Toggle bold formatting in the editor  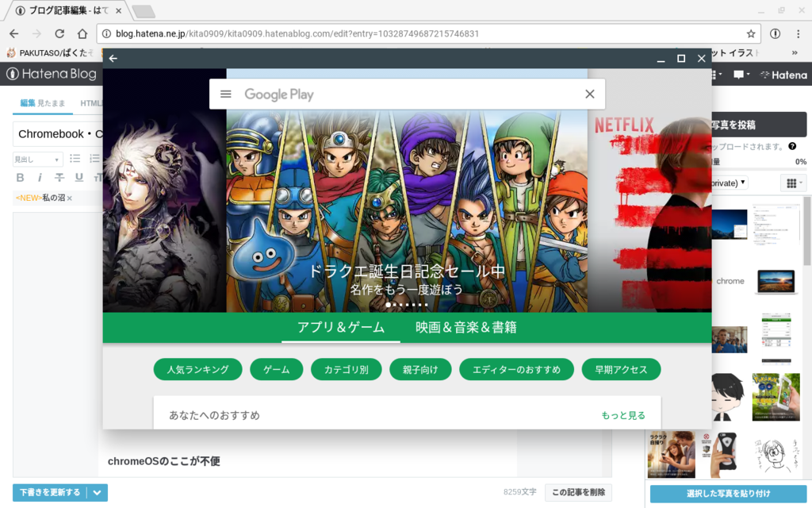tap(20, 178)
